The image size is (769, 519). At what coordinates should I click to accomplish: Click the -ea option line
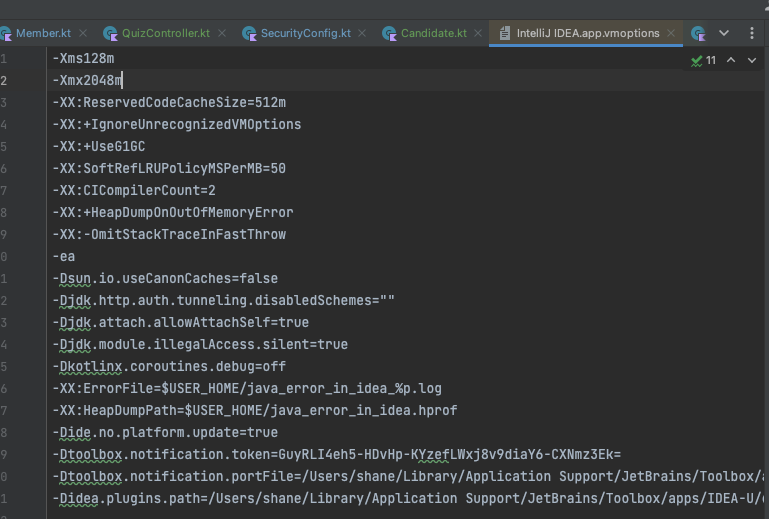tap(64, 257)
